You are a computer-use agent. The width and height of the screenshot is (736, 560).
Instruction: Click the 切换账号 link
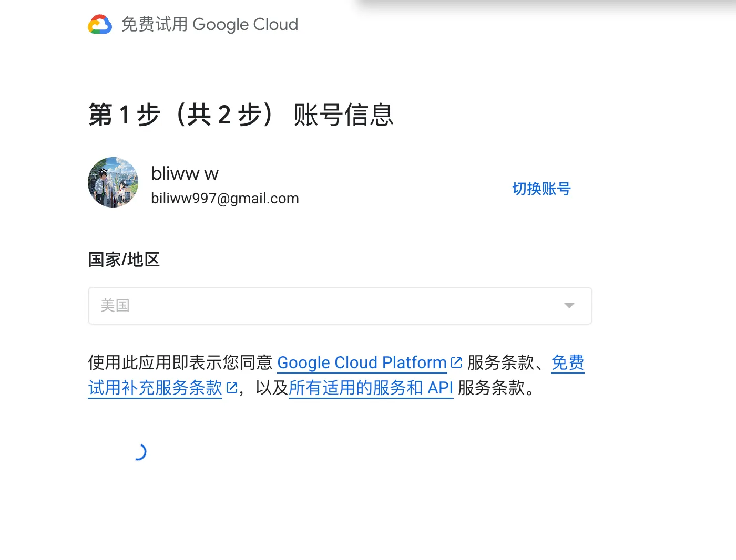[x=541, y=189]
